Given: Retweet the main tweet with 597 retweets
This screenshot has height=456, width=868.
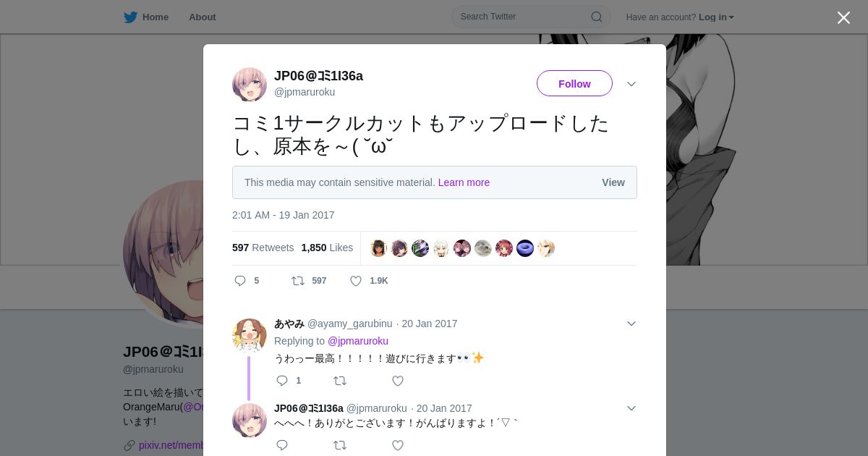Looking at the screenshot, I should click(x=298, y=281).
